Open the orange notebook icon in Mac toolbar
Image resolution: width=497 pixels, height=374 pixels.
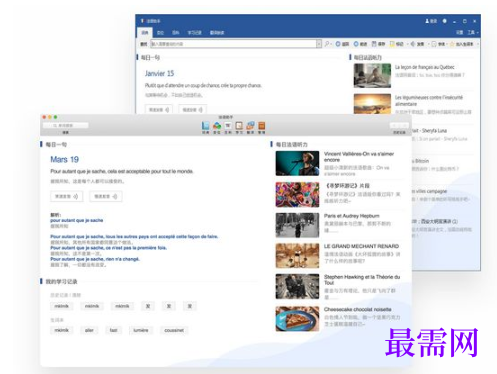[x=262, y=126]
